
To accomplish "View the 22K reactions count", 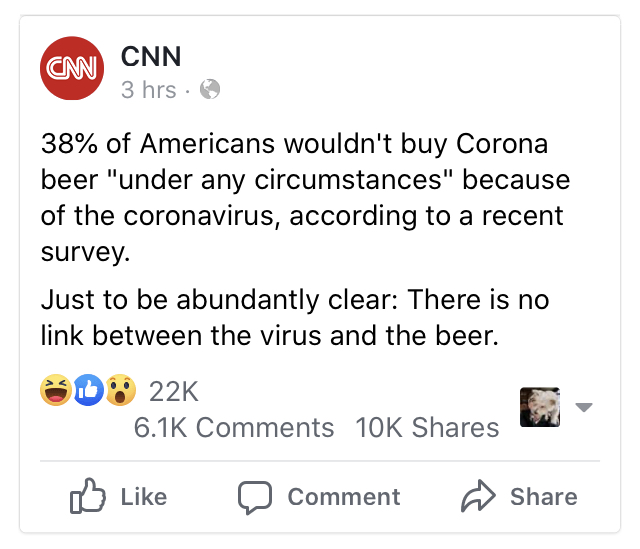I will pos(173,391).
